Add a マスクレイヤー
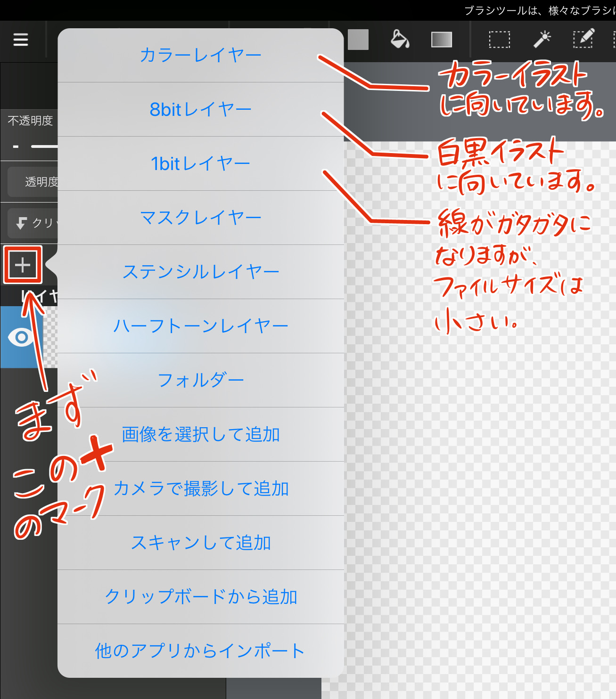This screenshot has height=699, width=616. [201, 218]
